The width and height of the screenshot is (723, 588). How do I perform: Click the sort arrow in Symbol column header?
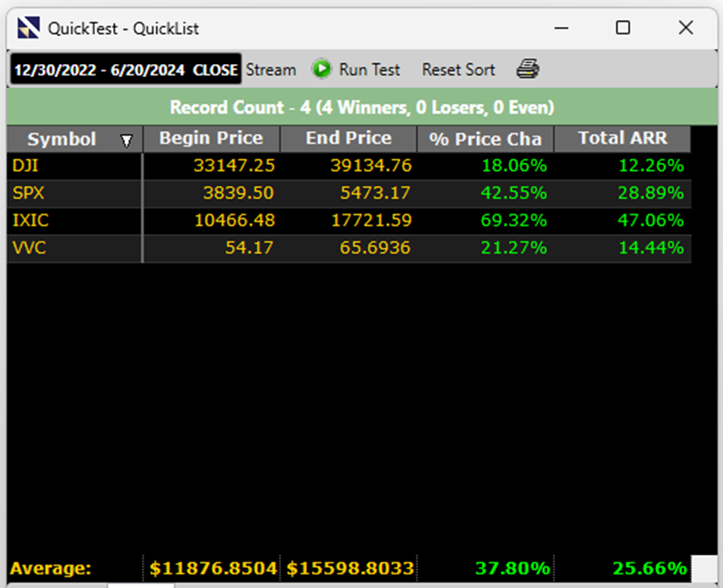pyautogui.click(x=127, y=140)
